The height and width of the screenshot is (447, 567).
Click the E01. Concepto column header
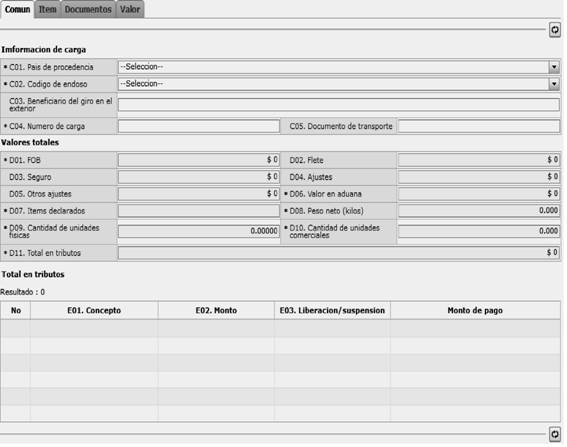click(94, 310)
